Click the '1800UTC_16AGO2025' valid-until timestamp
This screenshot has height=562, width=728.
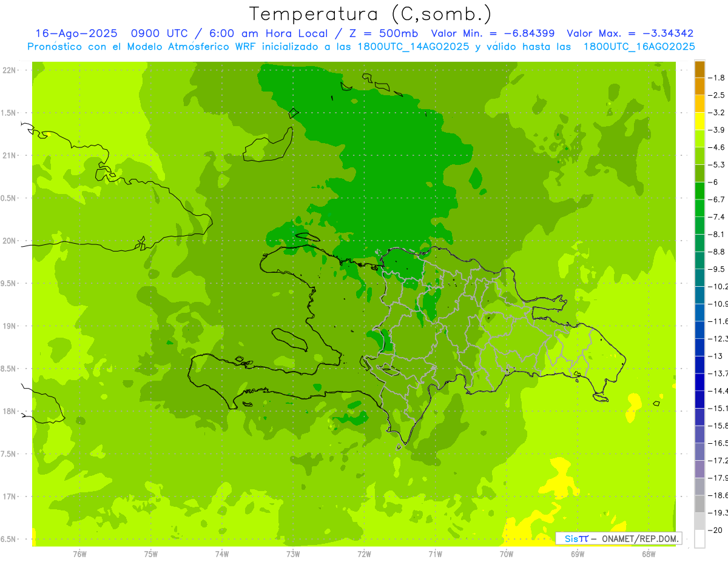point(639,47)
